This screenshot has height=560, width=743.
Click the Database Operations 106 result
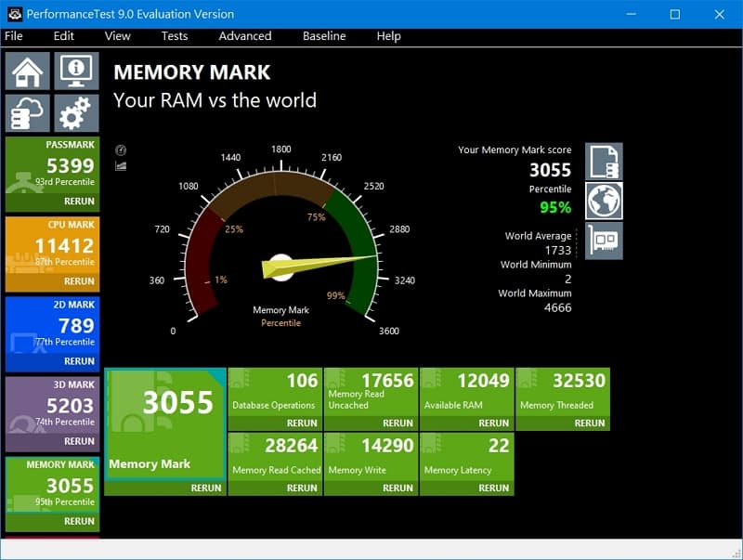pos(275,392)
